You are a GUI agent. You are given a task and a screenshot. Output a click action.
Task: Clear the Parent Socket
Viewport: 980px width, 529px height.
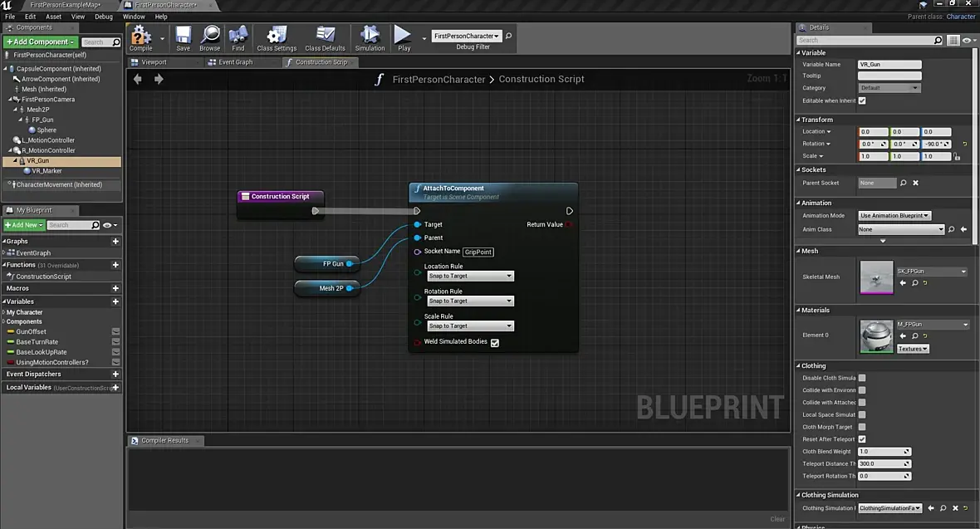(x=915, y=184)
